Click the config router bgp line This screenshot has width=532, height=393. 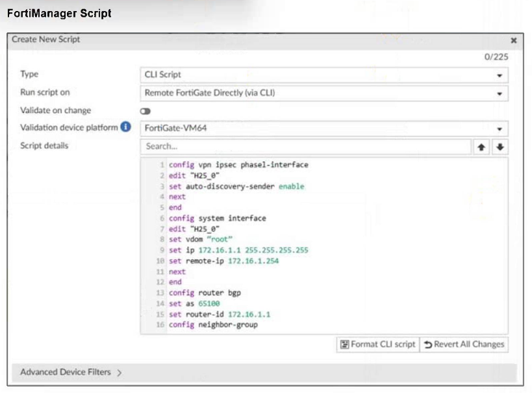(205, 293)
